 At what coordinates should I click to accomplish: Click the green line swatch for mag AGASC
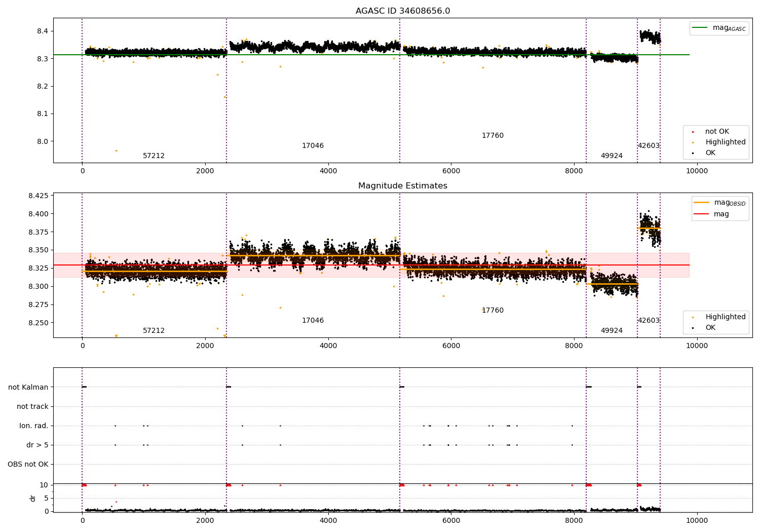click(700, 28)
